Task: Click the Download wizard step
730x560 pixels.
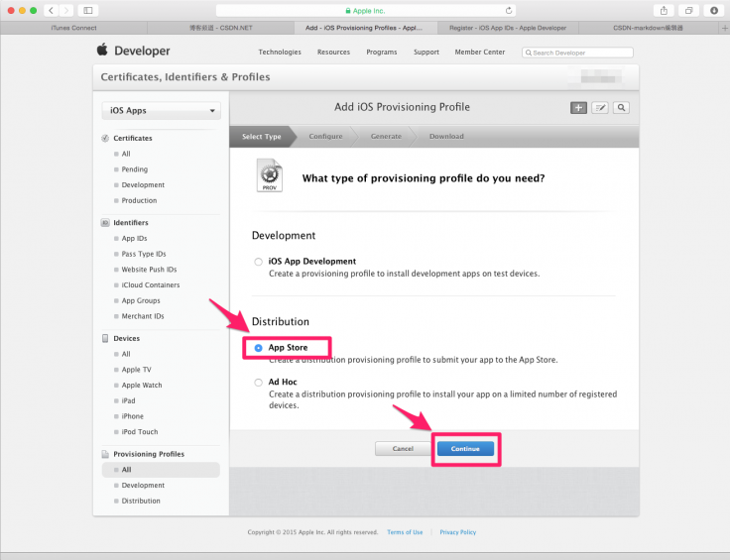Action: 446,136
